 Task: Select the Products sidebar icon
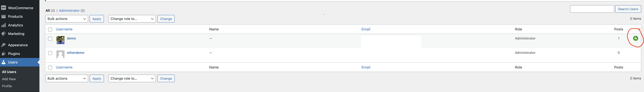[x=4, y=16]
